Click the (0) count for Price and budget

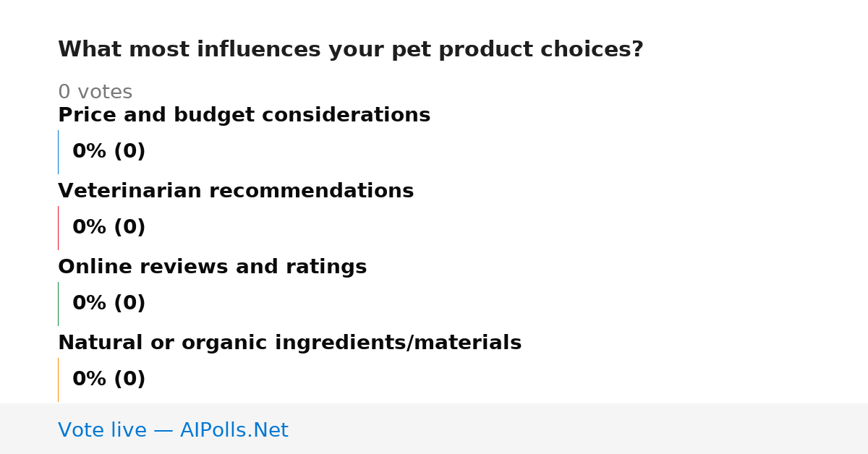click(129, 152)
